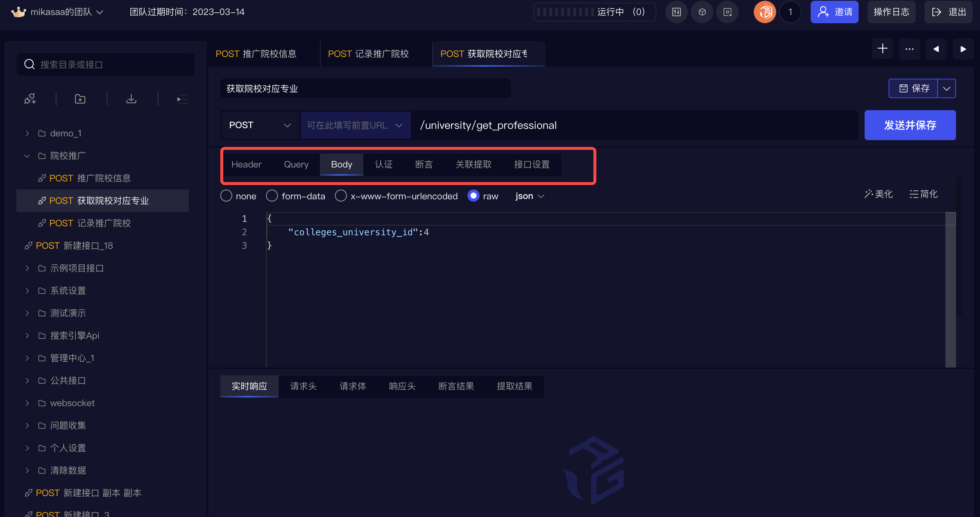
Task: Open the json format dropdown
Action: 530,196
